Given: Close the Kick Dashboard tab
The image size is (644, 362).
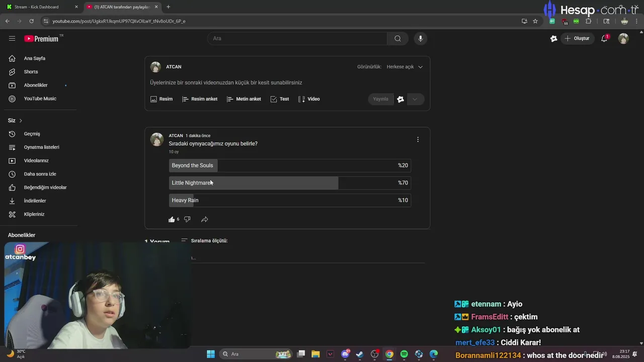Looking at the screenshot, I should tap(76, 7).
